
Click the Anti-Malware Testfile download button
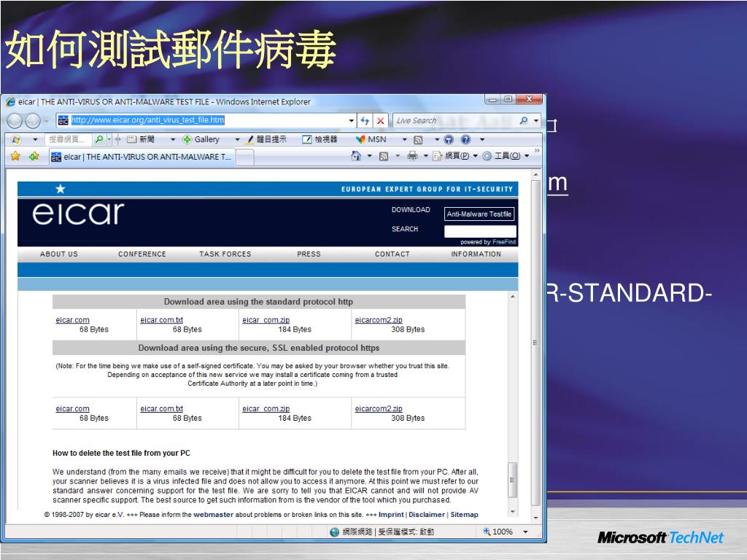pos(479,214)
